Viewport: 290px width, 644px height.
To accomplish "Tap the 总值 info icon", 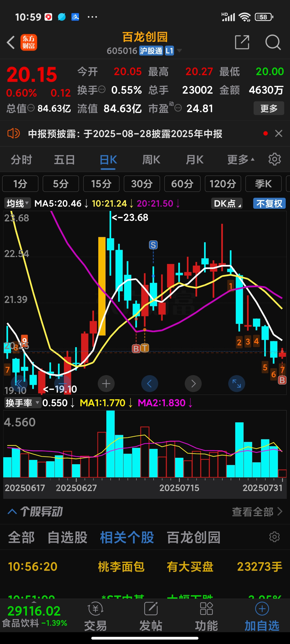I will point(31,108).
